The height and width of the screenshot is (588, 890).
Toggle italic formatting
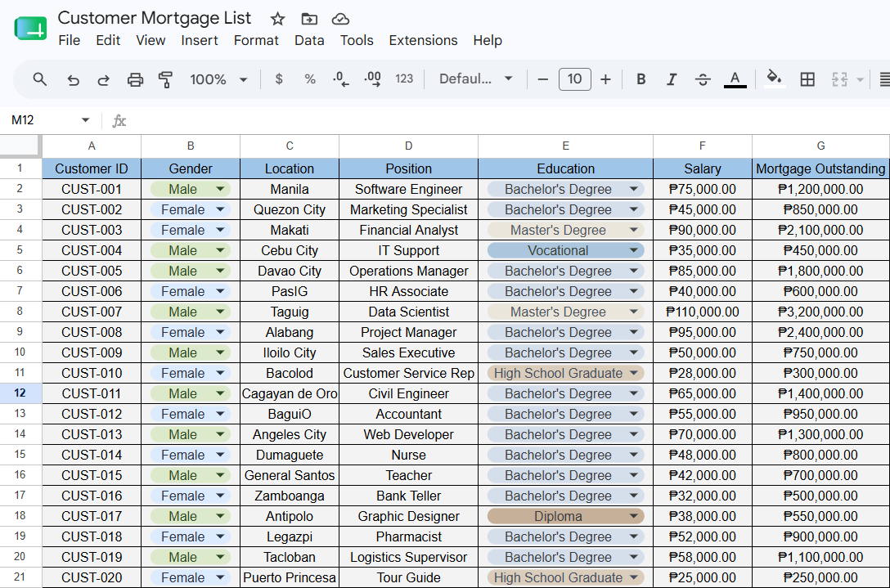pos(672,79)
